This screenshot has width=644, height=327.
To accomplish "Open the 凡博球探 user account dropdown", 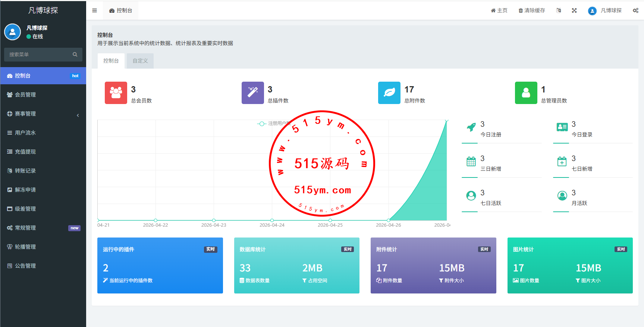I will [x=605, y=10].
